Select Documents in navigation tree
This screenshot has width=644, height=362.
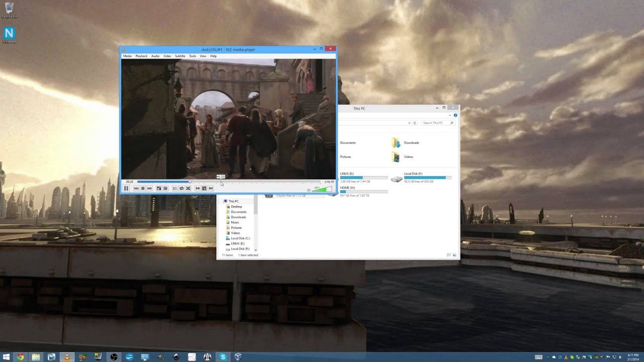pos(238,212)
